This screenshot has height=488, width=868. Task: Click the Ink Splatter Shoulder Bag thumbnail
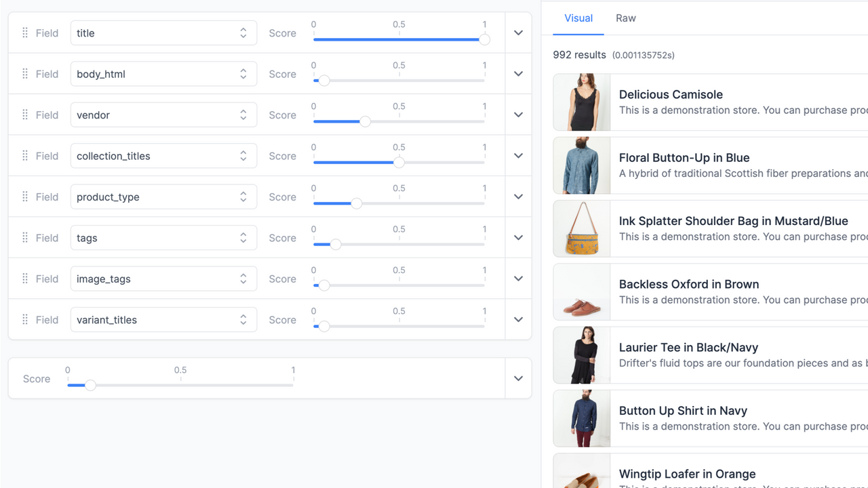(x=581, y=228)
